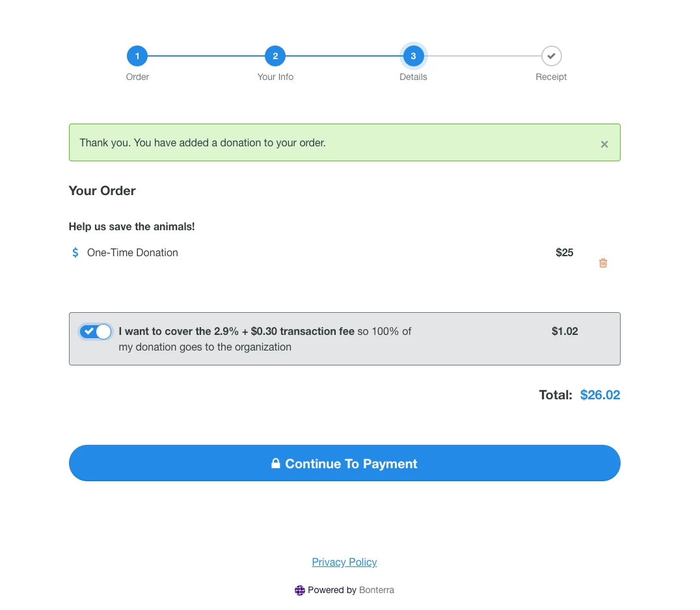Viewport: 700px width, 610px height.
Task: Select step circle 1 for Order
Action: (x=137, y=56)
